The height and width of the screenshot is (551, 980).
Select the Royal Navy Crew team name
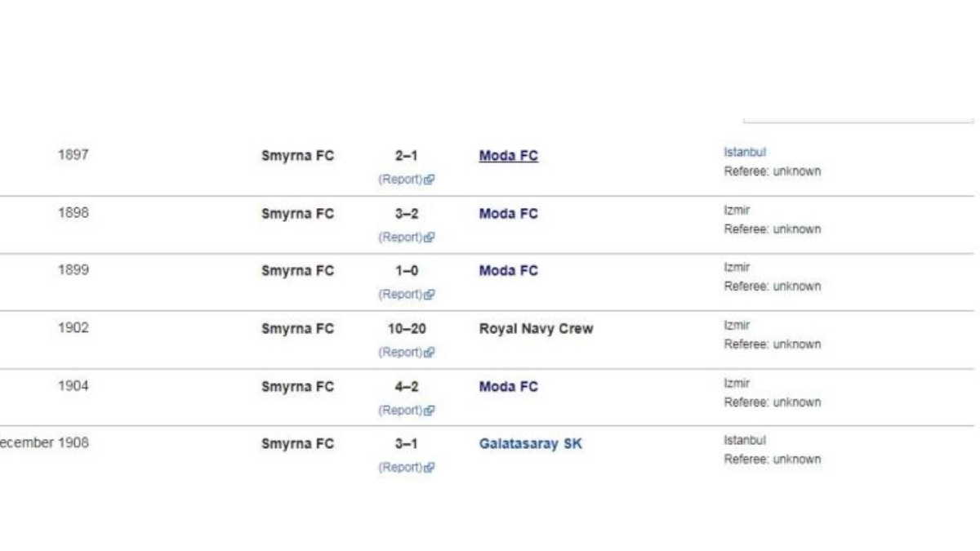(536, 329)
